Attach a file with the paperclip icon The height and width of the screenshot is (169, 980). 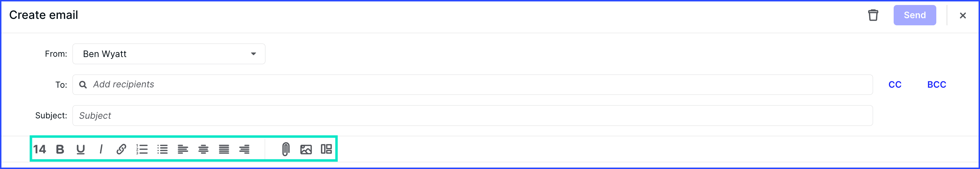(x=286, y=149)
